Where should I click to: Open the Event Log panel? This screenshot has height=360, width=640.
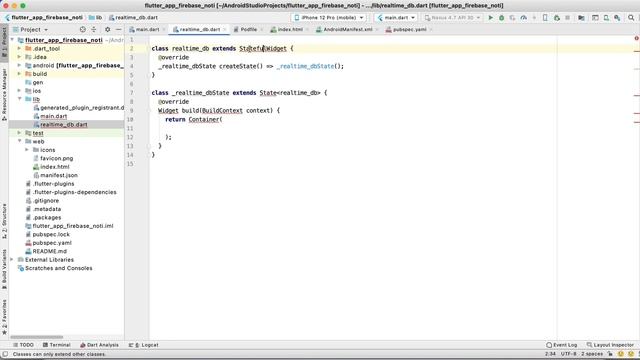(562, 345)
